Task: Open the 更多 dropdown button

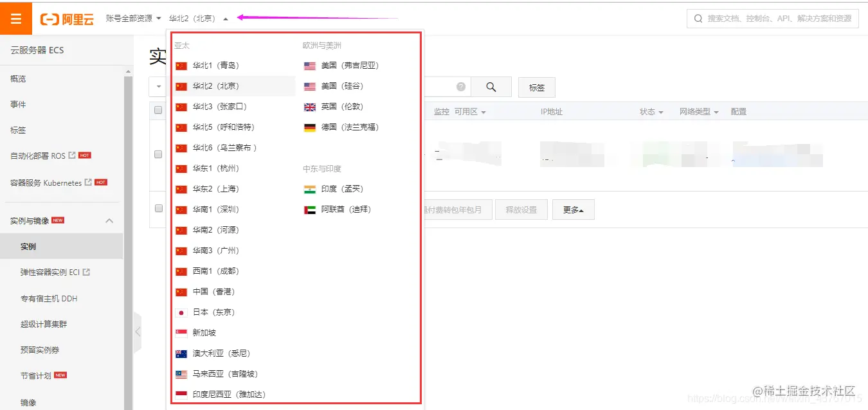Action: pyautogui.click(x=573, y=209)
